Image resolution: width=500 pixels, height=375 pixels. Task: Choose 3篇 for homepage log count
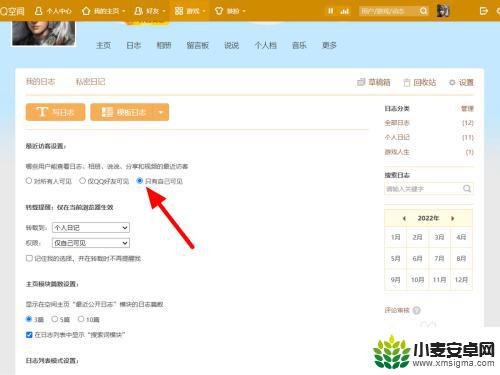29,319
